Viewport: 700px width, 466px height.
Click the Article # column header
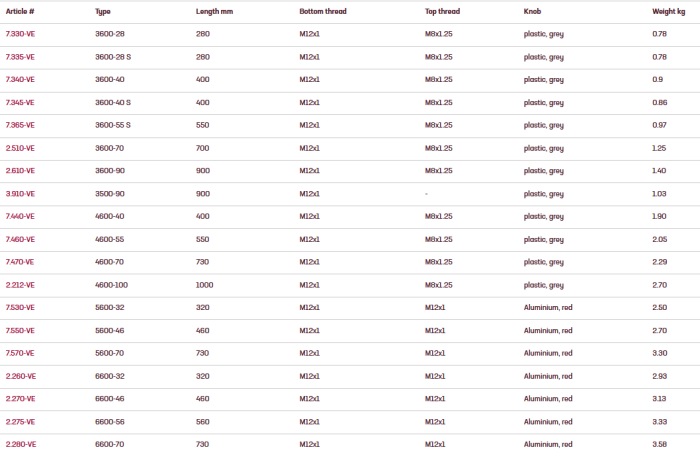21,11
